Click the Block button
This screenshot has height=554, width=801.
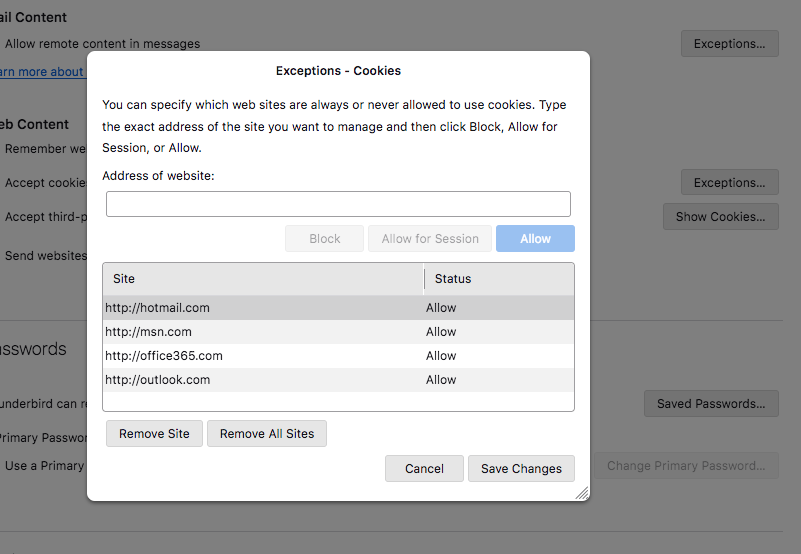coord(324,239)
